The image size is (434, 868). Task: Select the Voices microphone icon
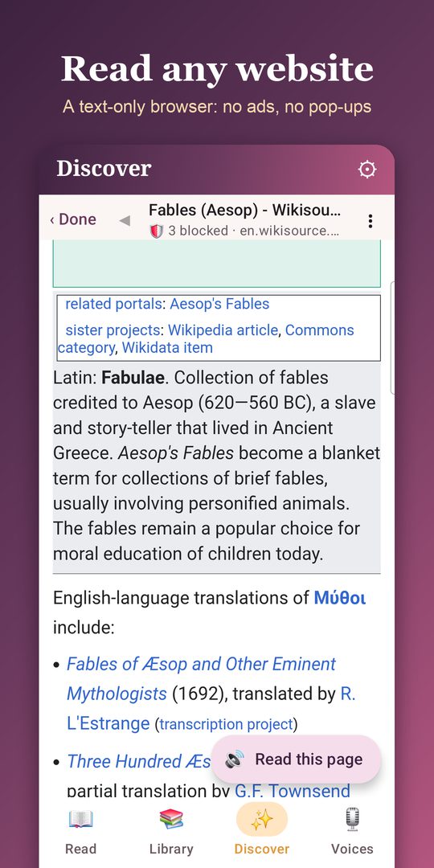(352, 819)
